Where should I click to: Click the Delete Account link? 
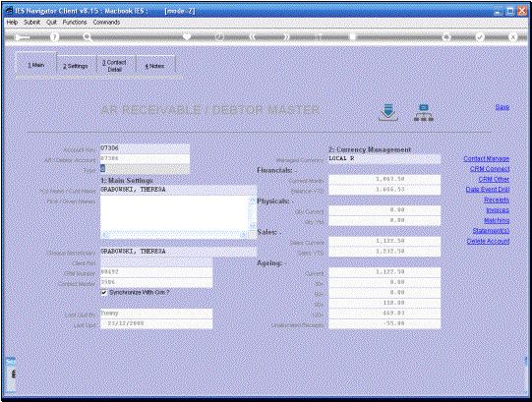tap(488, 241)
